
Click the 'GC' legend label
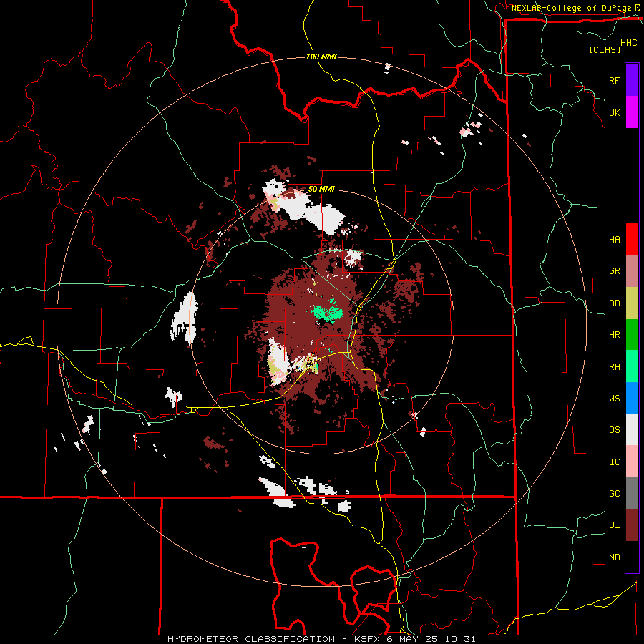(x=614, y=493)
